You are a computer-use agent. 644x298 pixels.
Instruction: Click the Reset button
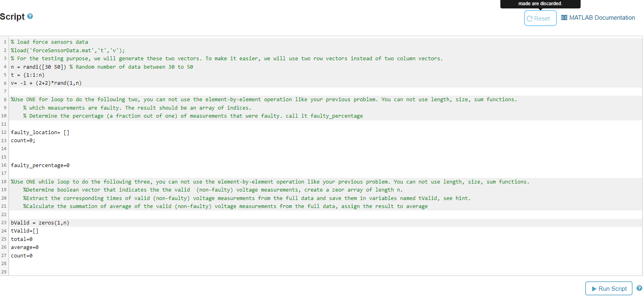[540, 18]
